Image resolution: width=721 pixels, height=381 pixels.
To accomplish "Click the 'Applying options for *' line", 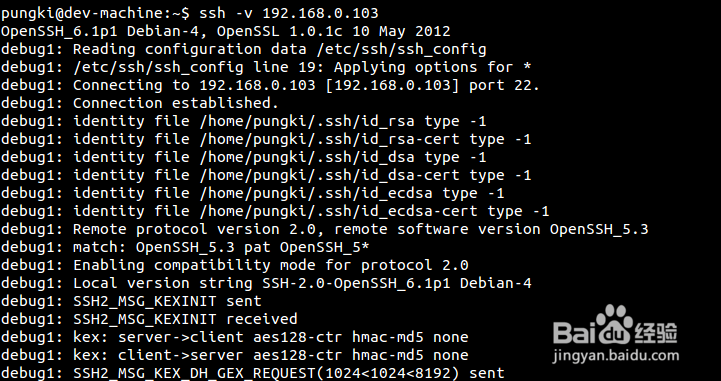I will tap(266, 68).
